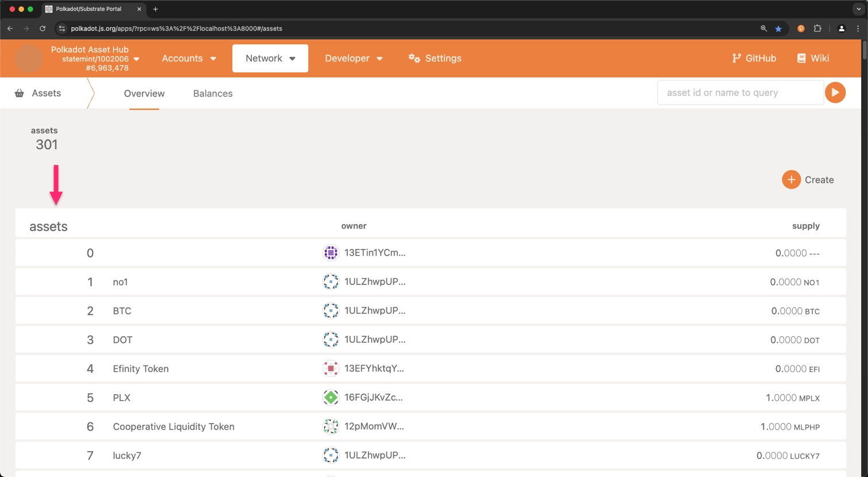
Task: Expand the Network dropdown menu
Action: (x=270, y=59)
